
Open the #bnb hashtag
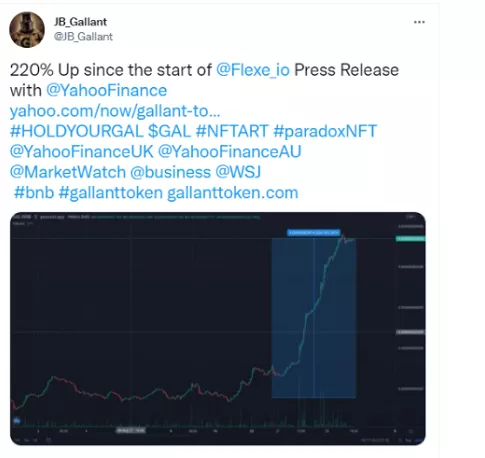point(34,193)
